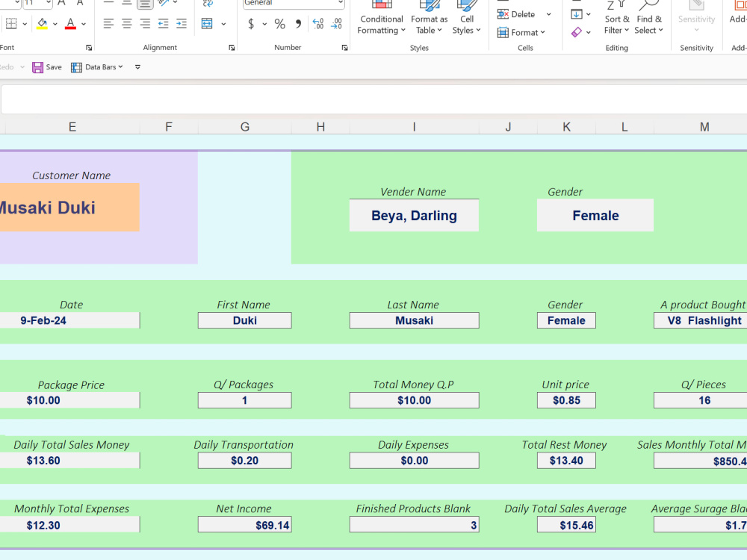Image resolution: width=747 pixels, height=560 pixels.
Task: Open the General number format combo box
Action: [x=294, y=3]
